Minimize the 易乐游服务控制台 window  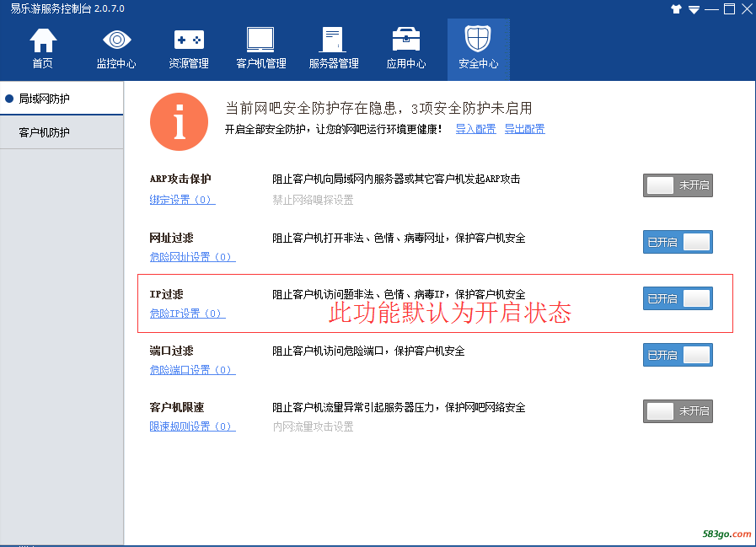711,9
